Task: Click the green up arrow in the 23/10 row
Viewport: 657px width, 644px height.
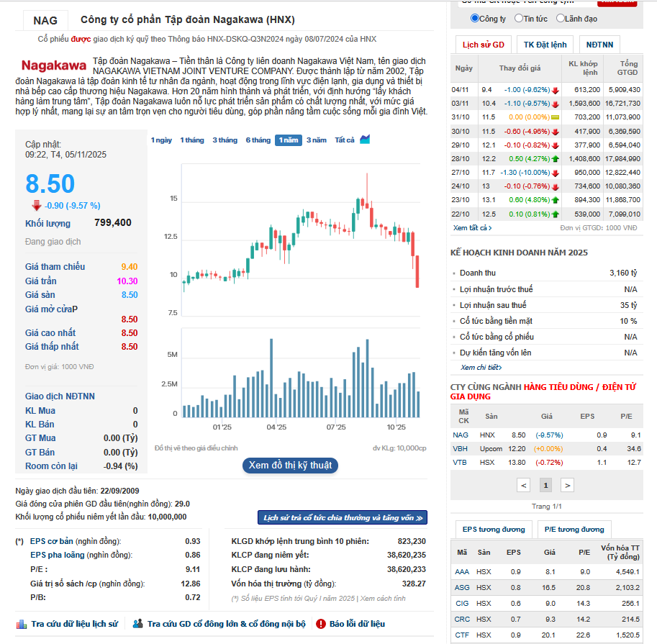Action: click(556, 200)
